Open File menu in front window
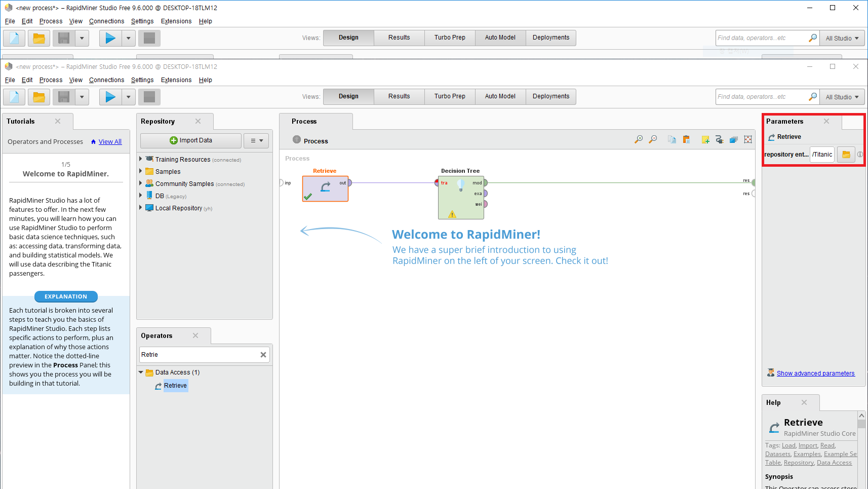The height and width of the screenshot is (489, 868). (10, 80)
